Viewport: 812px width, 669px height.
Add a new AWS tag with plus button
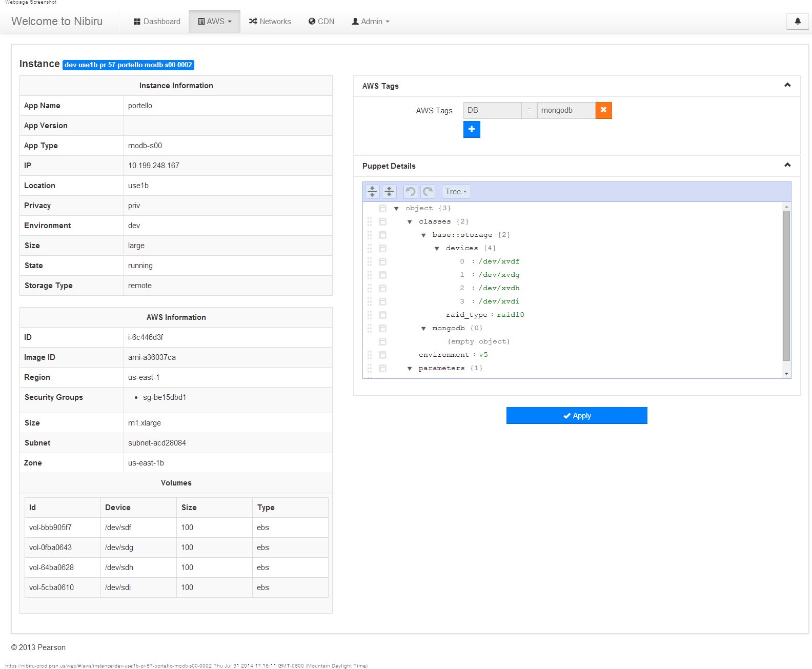(472, 129)
